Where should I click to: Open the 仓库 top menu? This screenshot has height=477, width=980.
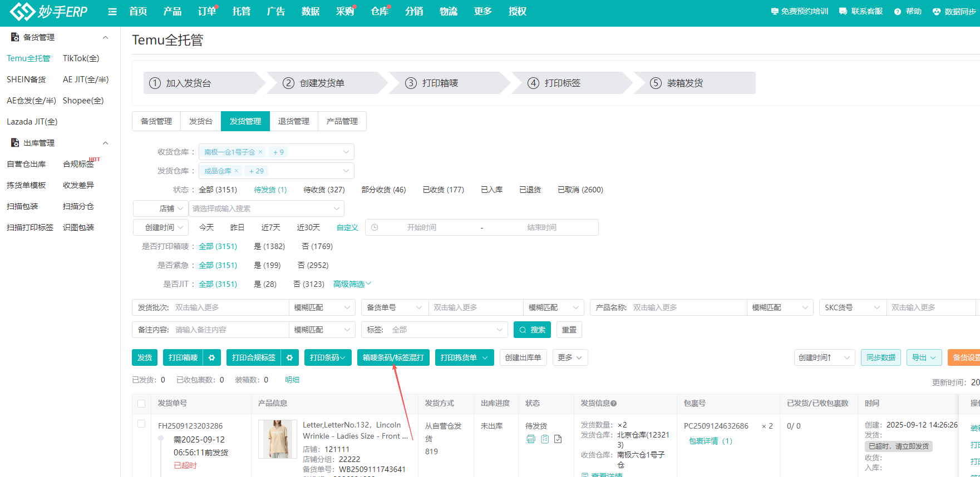pyautogui.click(x=379, y=12)
